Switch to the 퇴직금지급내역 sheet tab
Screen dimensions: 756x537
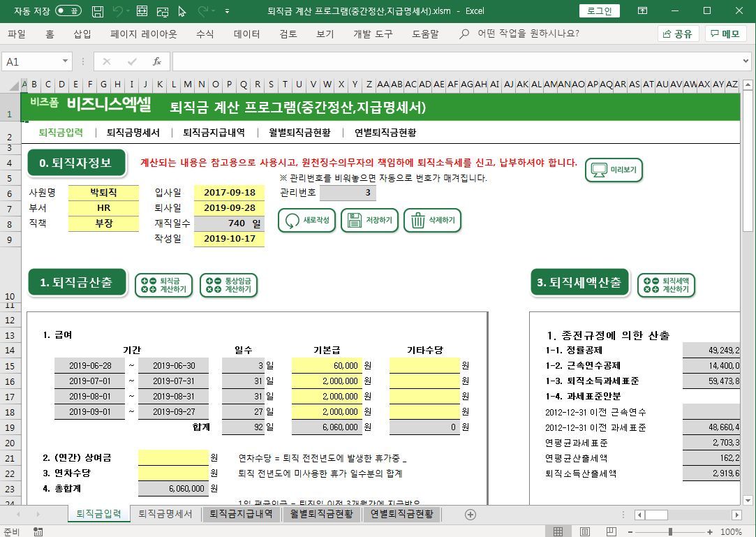[241, 514]
